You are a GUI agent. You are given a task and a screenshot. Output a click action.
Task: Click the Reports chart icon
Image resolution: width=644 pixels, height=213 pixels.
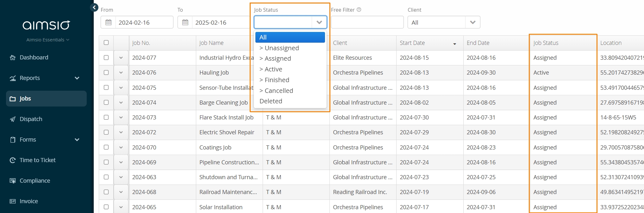[13, 78]
